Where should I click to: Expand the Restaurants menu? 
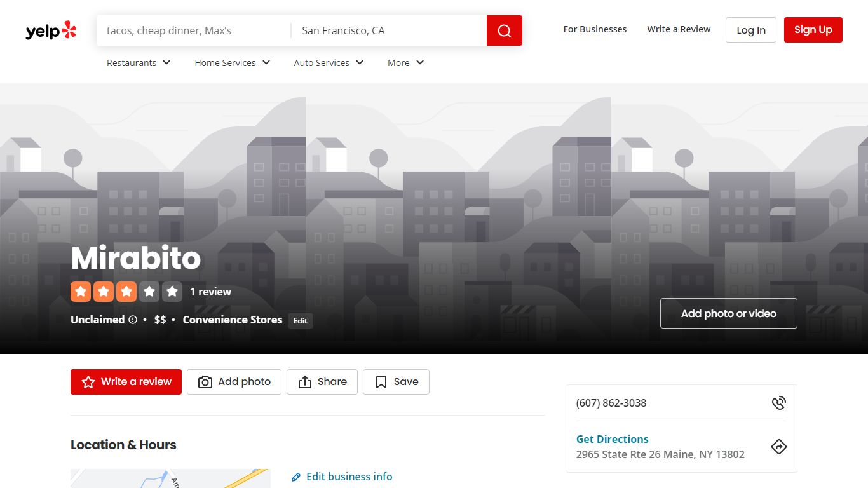click(x=139, y=62)
